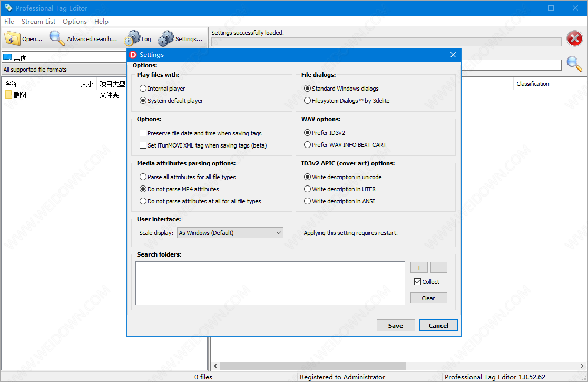The height and width of the screenshot is (382, 588).
Task: Open the File menu
Action: 9,22
